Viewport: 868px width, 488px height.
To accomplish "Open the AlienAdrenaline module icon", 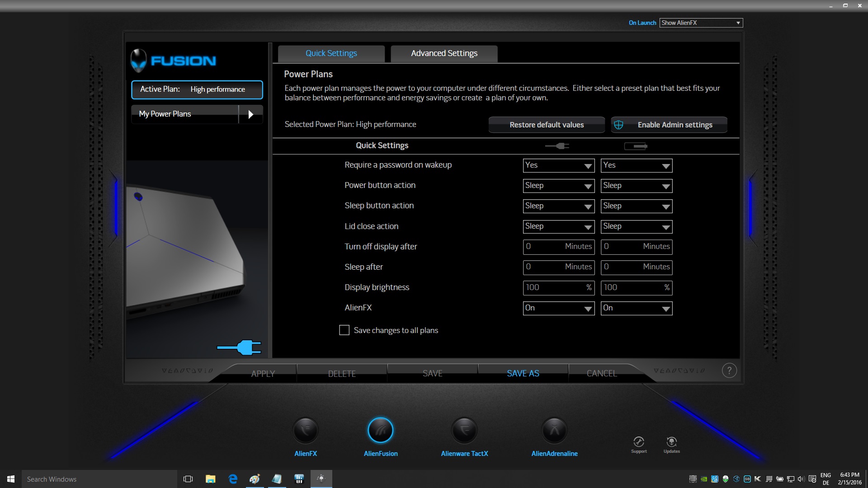I will pyautogui.click(x=554, y=430).
